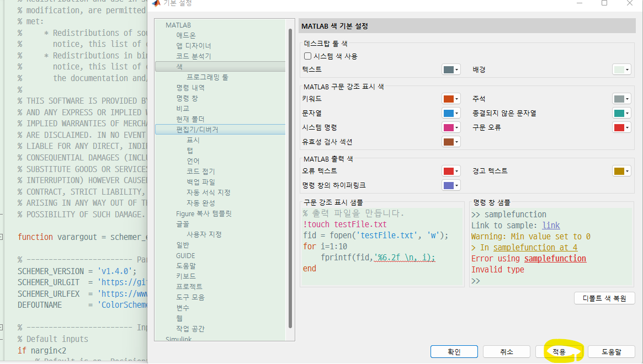Select 명령 창 in the tree

click(187, 98)
